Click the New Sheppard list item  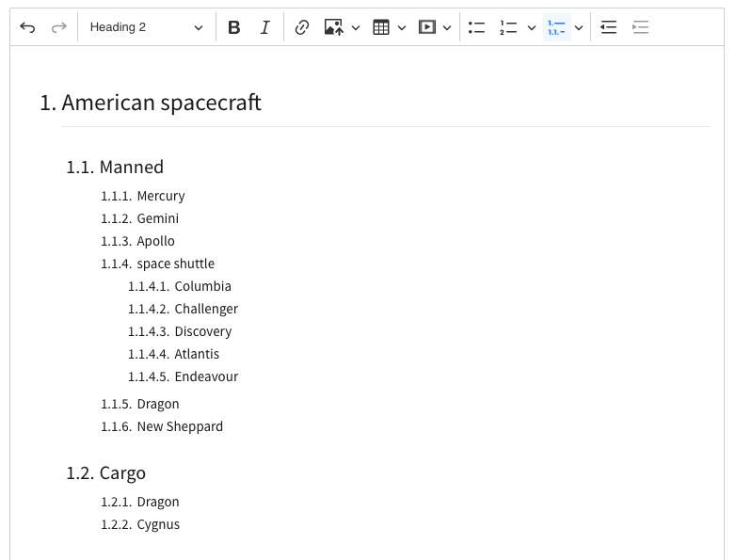tap(180, 426)
